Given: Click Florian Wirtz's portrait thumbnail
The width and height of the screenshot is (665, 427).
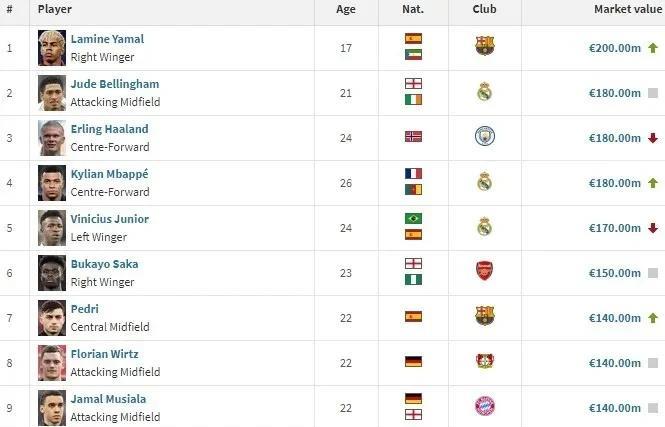Looking at the screenshot, I should [x=52, y=363].
